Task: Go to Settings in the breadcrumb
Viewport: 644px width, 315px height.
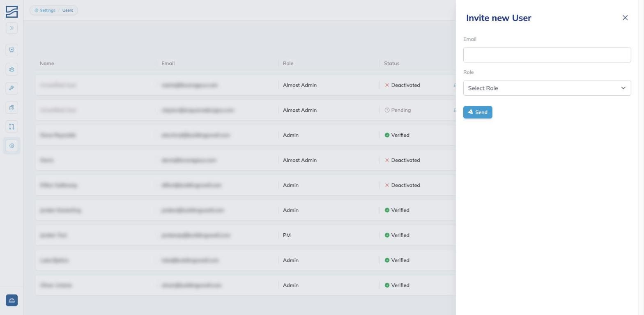Action: [x=45, y=10]
